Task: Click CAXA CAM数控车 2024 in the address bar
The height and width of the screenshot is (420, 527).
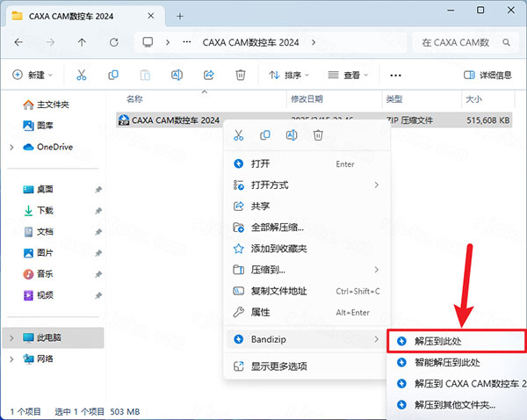Action: pyautogui.click(x=250, y=42)
